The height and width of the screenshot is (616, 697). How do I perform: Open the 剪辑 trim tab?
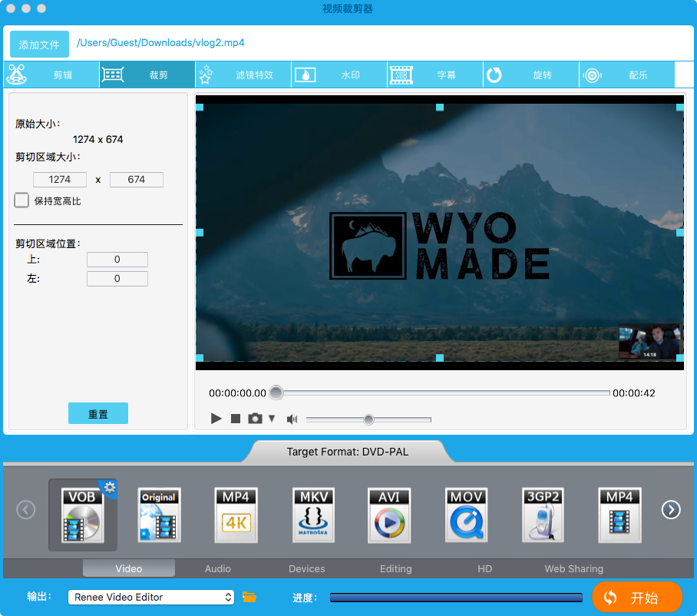coord(51,75)
